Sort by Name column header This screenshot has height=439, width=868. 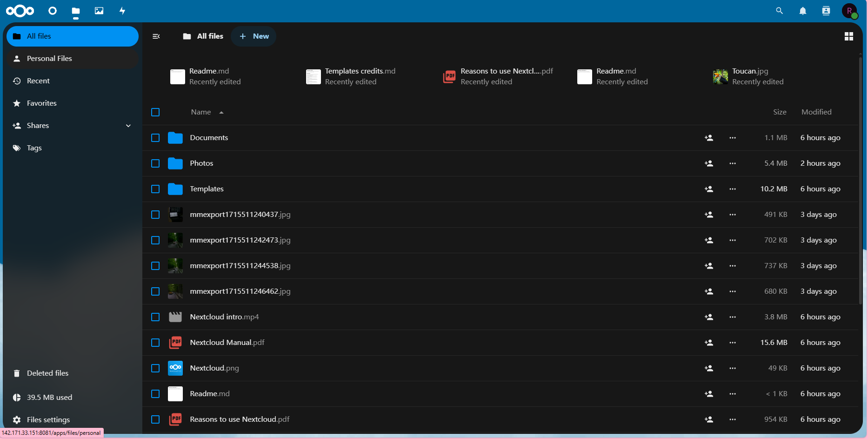tap(207, 112)
